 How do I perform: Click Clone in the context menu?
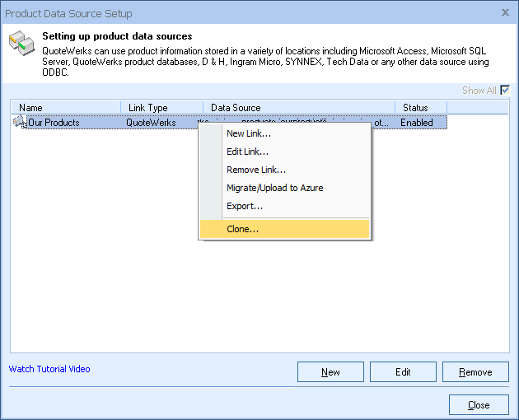(242, 229)
